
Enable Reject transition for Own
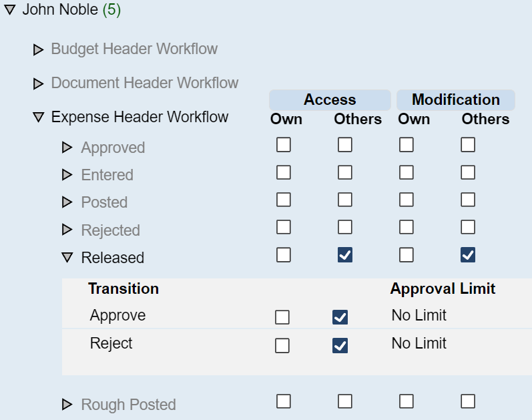[x=282, y=345]
